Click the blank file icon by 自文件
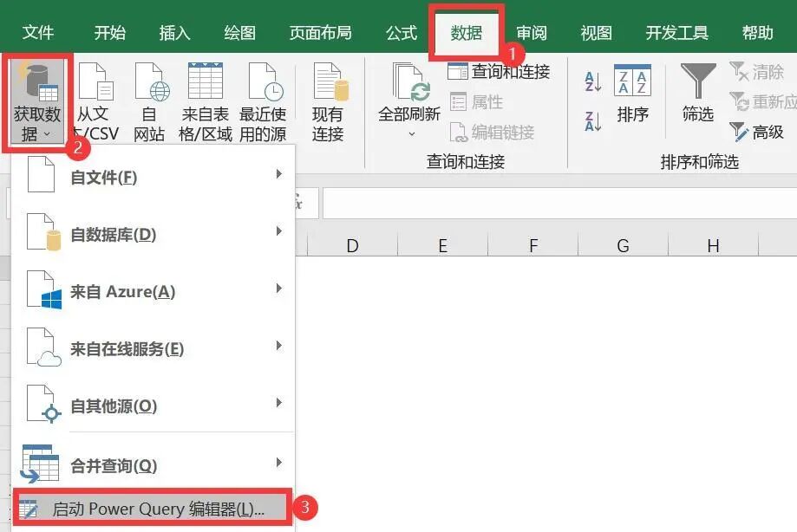797x532 pixels. [41, 175]
